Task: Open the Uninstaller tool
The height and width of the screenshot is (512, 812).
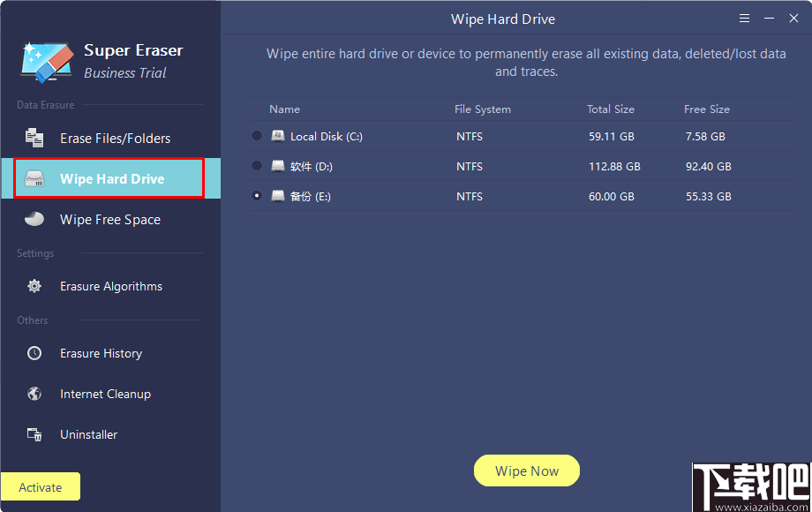Action: [x=111, y=435]
